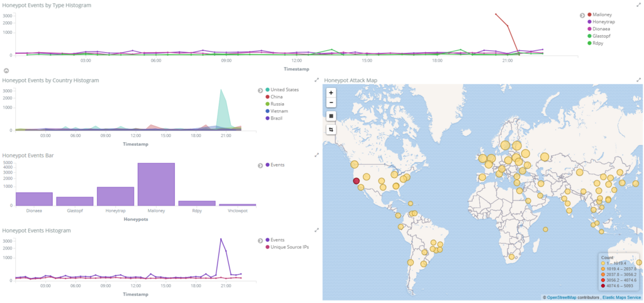Click the Glastopf bar in Events Bar
The height and width of the screenshot is (303, 644).
75,201
